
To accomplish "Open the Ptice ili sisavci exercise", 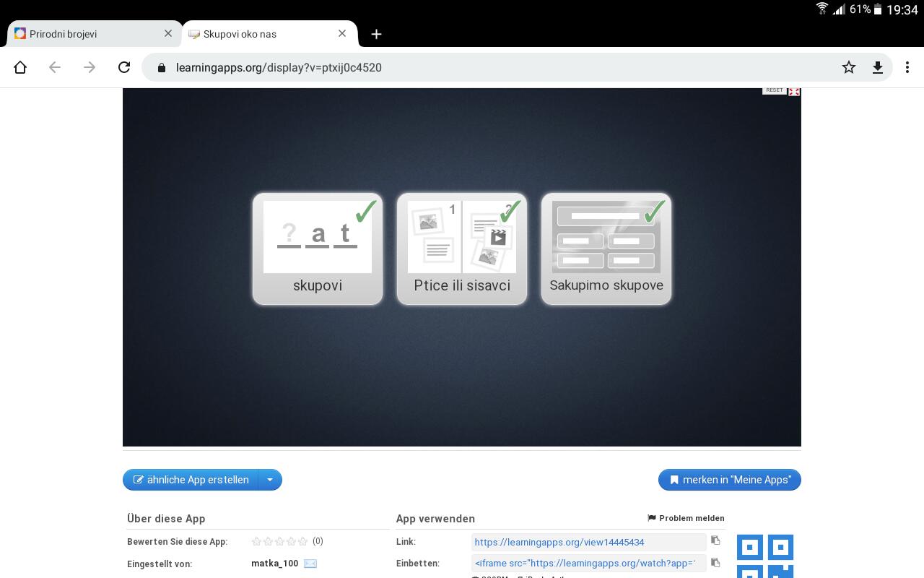I will click(x=462, y=249).
